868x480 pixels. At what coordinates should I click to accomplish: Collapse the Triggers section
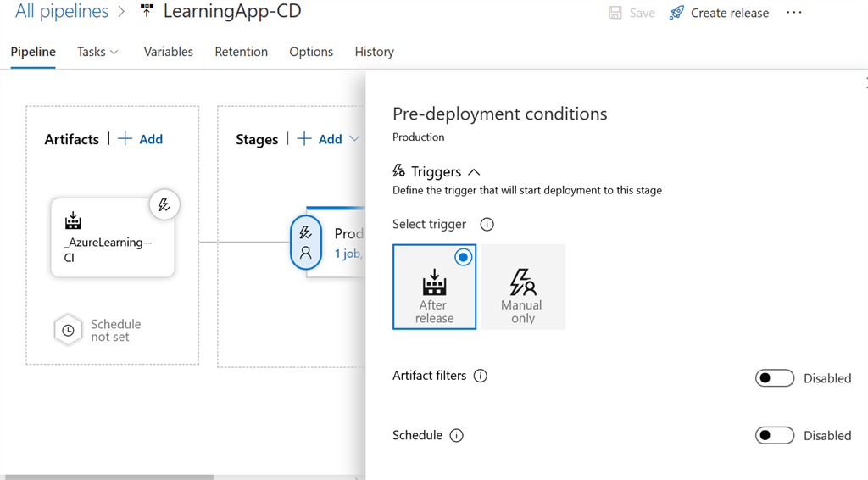coord(474,172)
